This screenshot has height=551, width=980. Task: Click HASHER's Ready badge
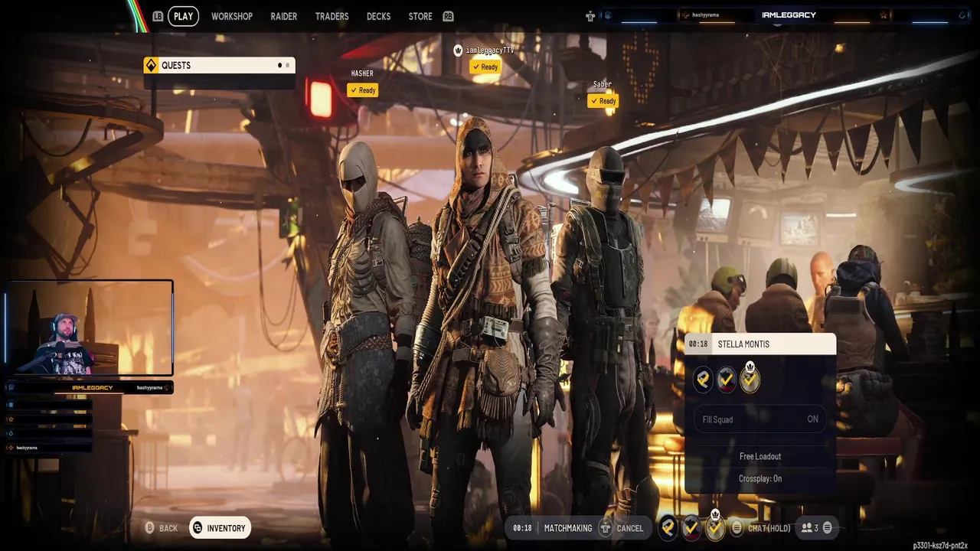362,90
